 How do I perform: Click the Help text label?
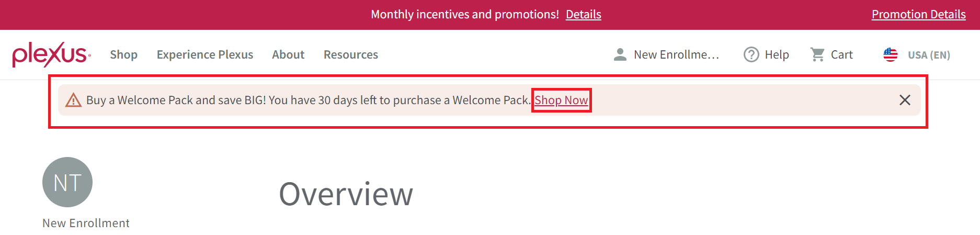coord(777,54)
